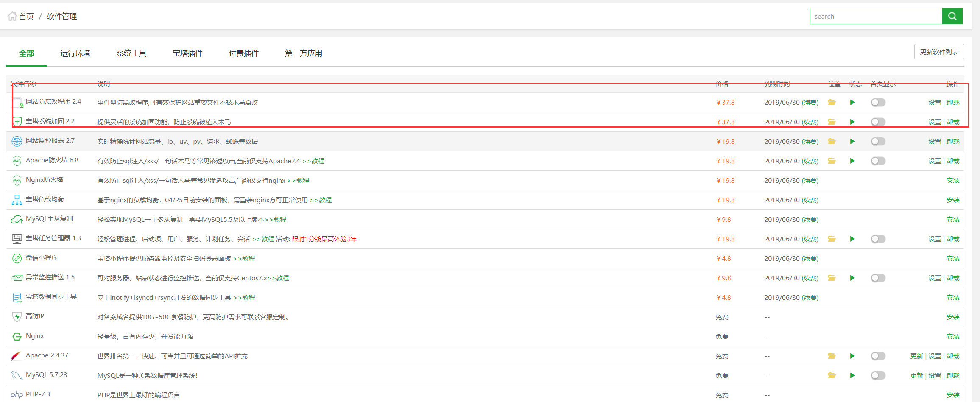Open folder location for MySQL 5.7.23
Image resolution: width=980 pixels, height=402 pixels.
pos(832,375)
